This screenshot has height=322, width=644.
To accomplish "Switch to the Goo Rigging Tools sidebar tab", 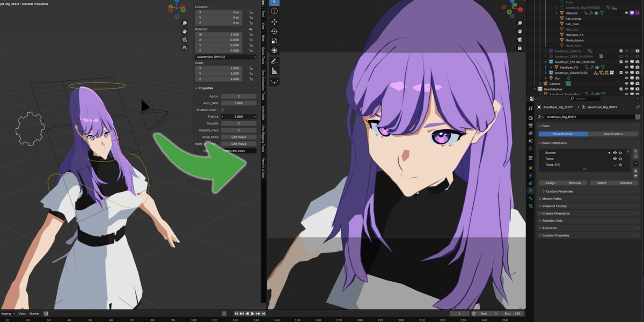I will pos(263,139).
